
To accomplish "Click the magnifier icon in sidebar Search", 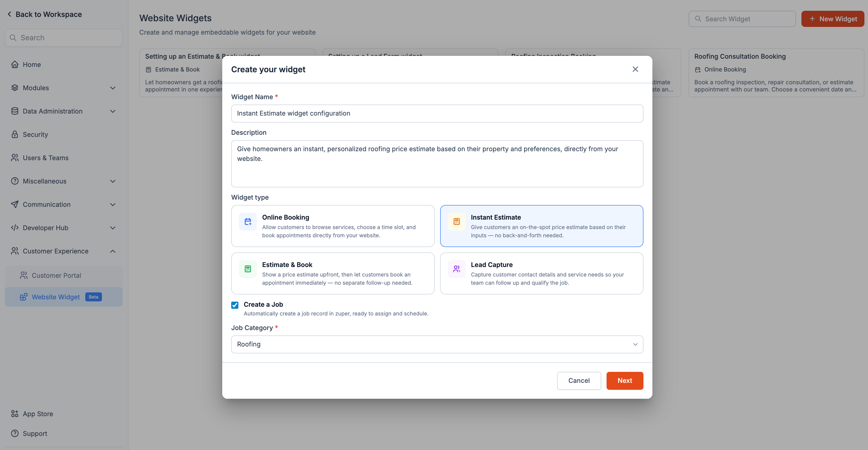I will [x=13, y=38].
